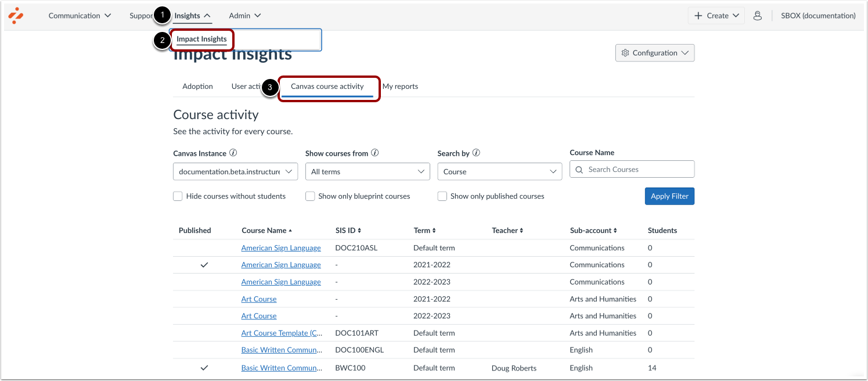The image size is (868, 381).
Task: Click SBOX (documentation) account label
Action: tap(818, 16)
